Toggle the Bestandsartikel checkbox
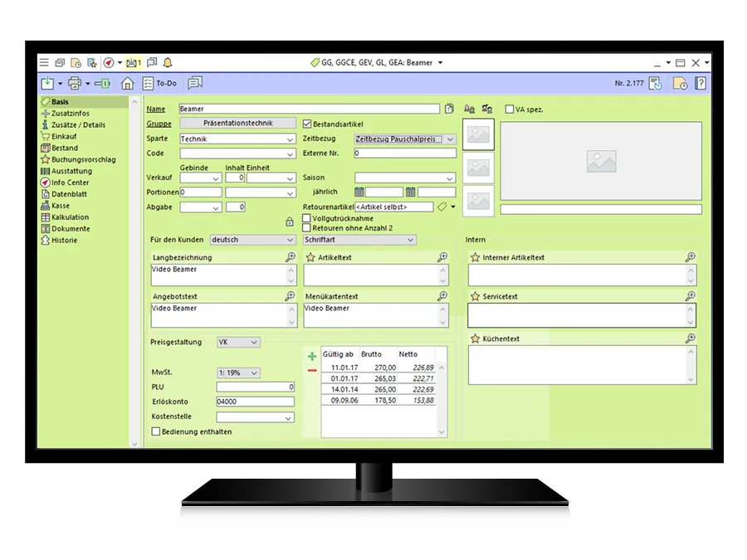This screenshot has height=560, width=747. [306, 124]
